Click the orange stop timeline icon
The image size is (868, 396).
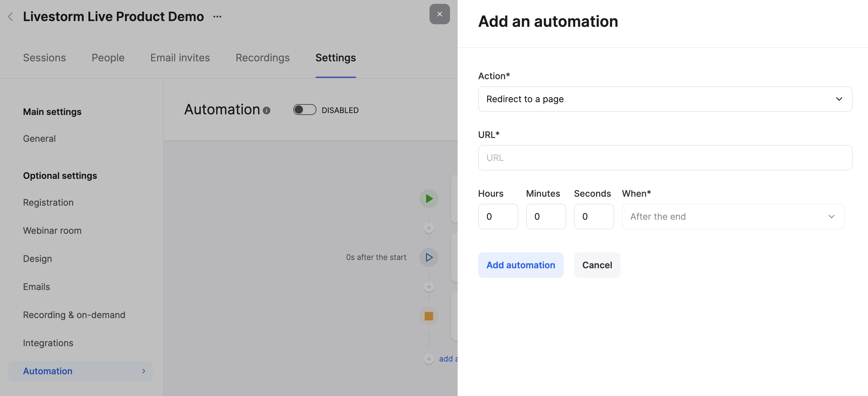(x=429, y=316)
